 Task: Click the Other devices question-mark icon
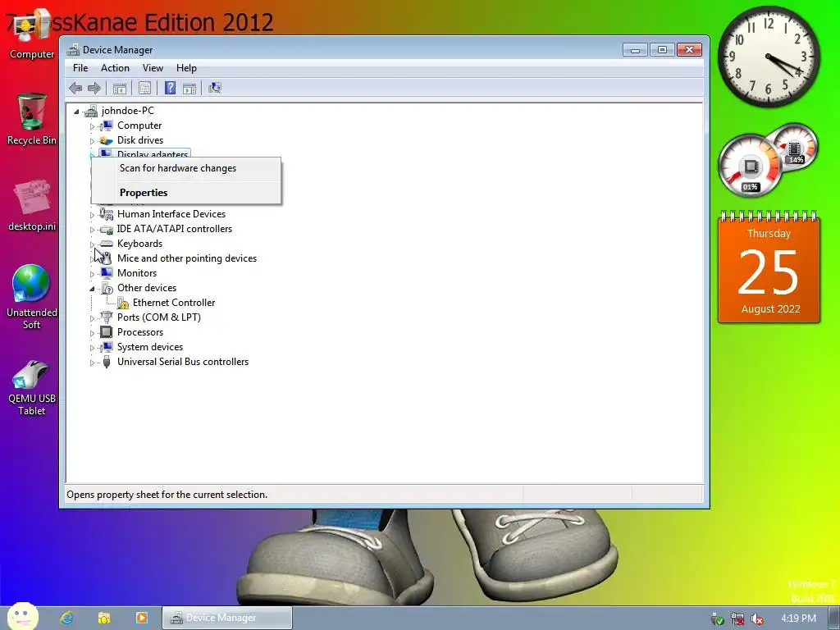click(106, 288)
